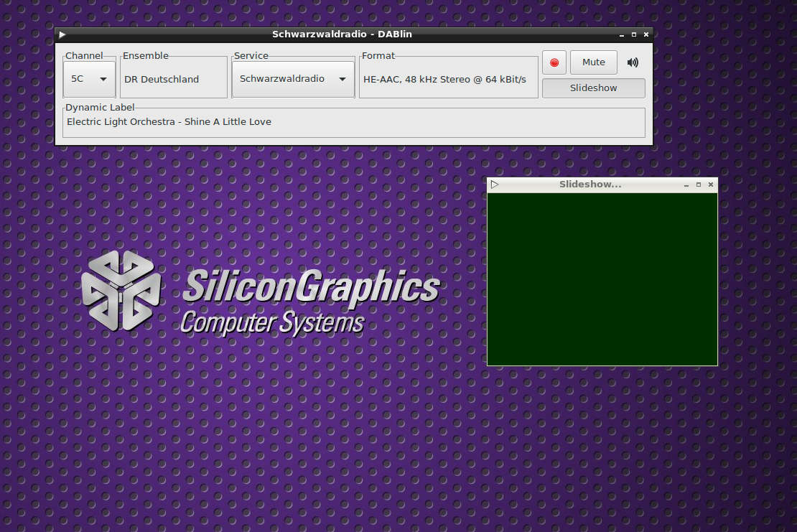The image size is (797, 532).
Task: Maximize the Slideshow window
Action: pyautogui.click(x=699, y=185)
